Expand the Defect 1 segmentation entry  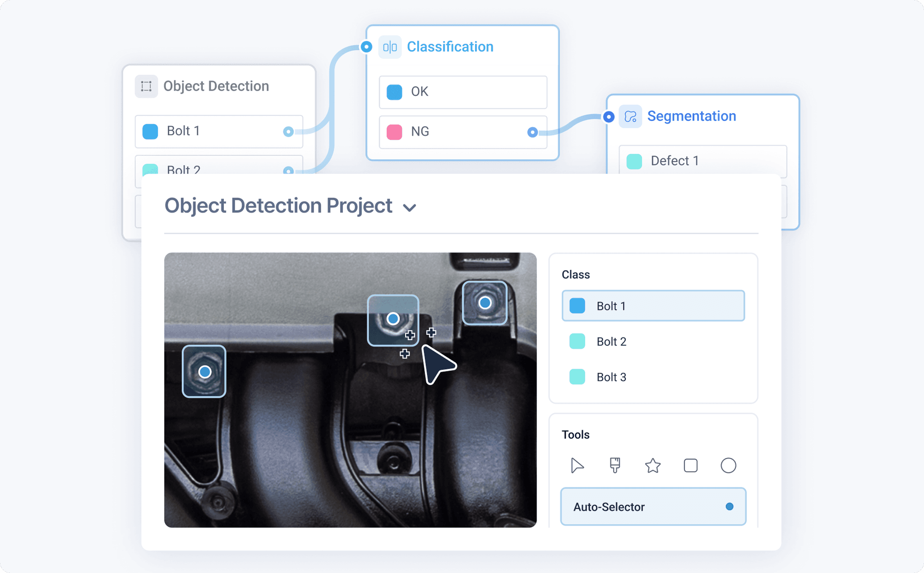(x=674, y=161)
